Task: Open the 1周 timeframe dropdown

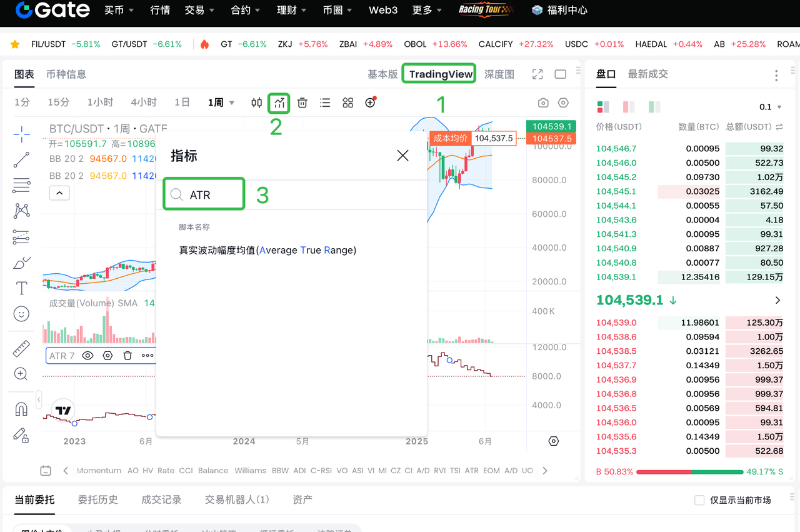Action: [221, 103]
